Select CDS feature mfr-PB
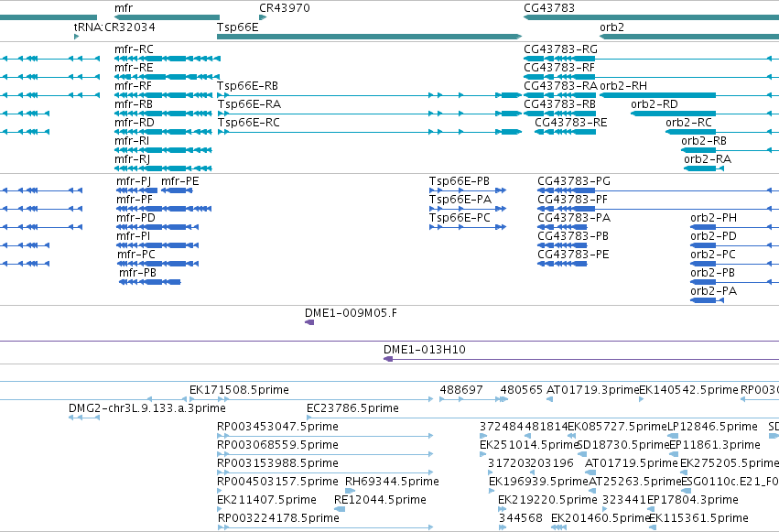The height and width of the screenshot is (532, 779). point(137,273)
